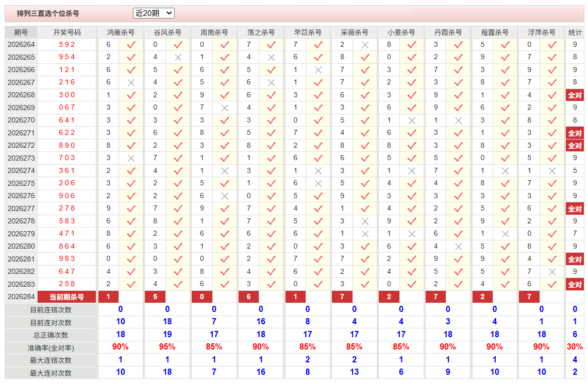This screenshot has height=384, width=588.
Task: Click the 准确率(全对率) row label
Action: [x=51, y=348]
